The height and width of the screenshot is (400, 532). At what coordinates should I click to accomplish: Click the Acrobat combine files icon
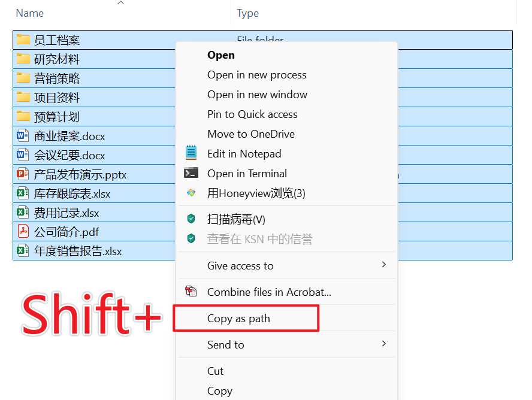(191, 291)
